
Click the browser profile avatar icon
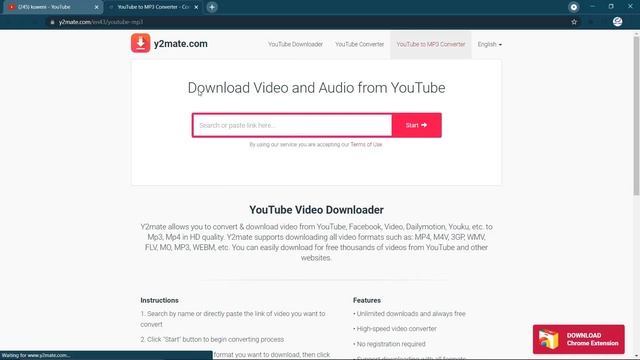coord(617,22)
